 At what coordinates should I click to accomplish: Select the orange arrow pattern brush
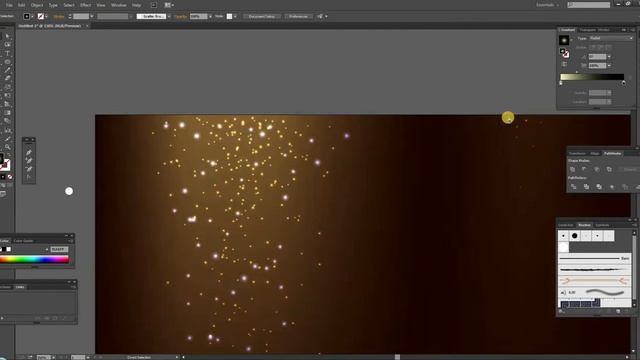click(594, 281)
